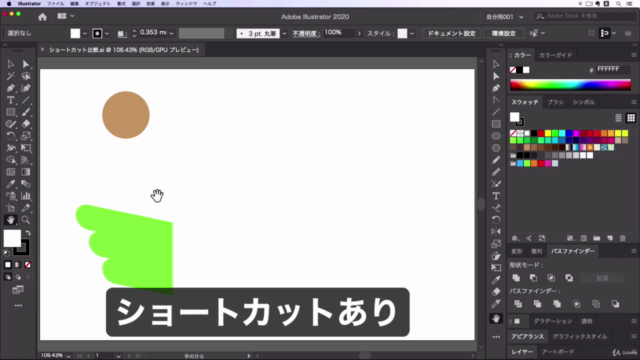Delete swatch using trash icon
640x360 pixels.
pos(622,238)
